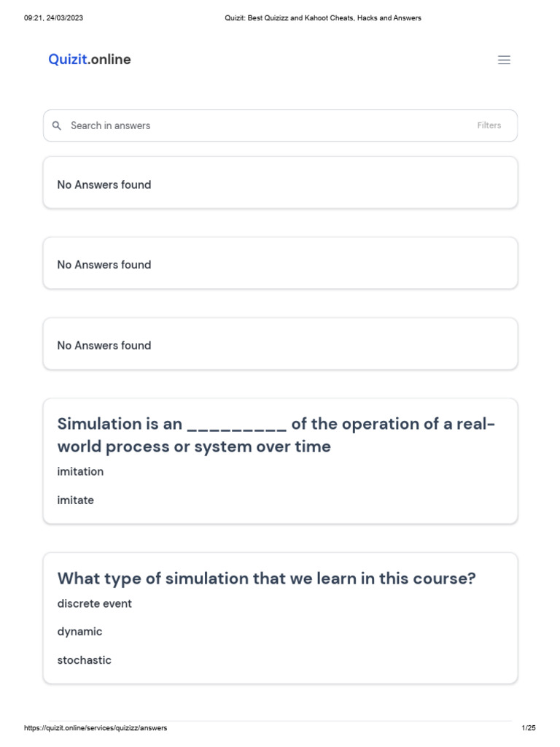
Task: Click the search magnifier icon
Action: 57,125
